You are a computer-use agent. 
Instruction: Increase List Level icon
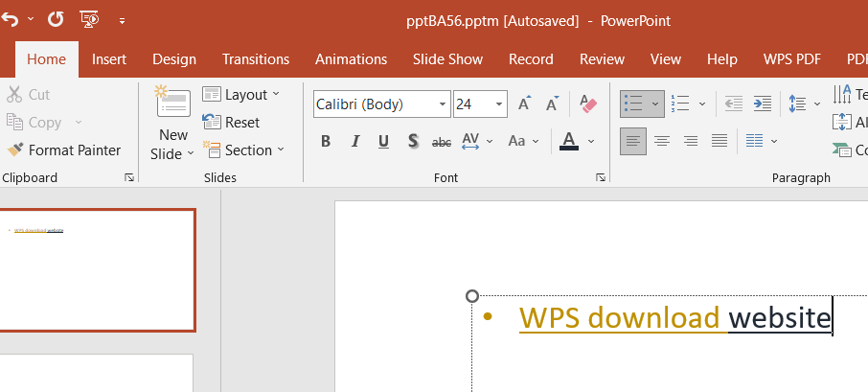(763, 104)
